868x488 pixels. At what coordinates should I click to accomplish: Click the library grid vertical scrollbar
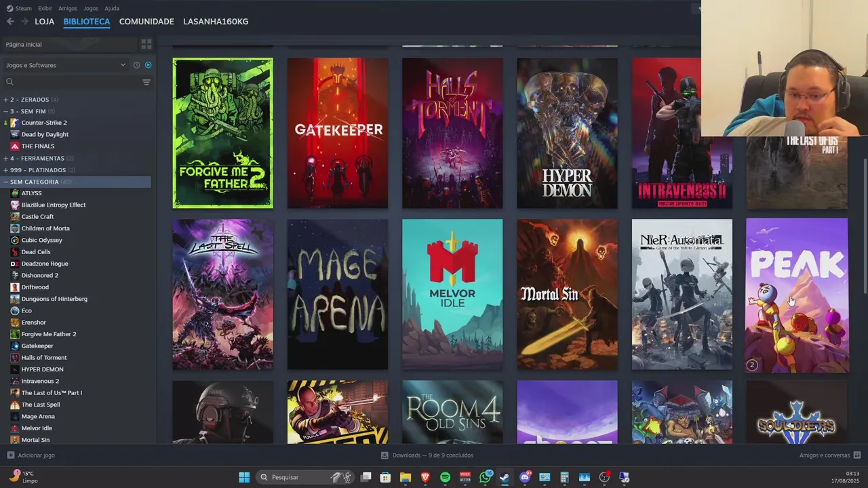[865, 226]
